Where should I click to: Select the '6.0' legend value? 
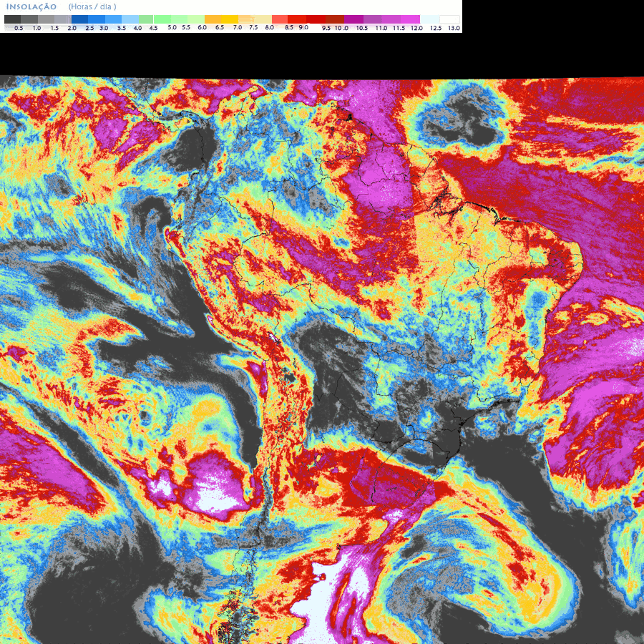202,27
